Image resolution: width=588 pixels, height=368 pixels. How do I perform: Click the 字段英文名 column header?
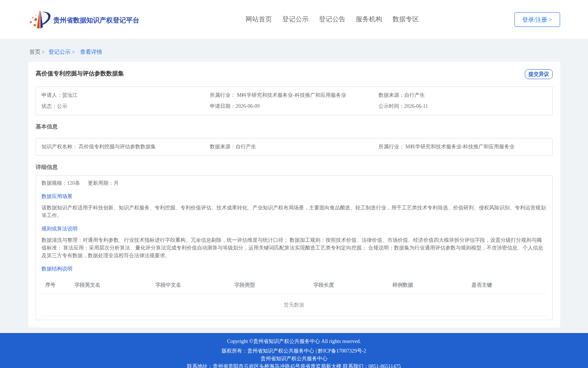(87, 285)
